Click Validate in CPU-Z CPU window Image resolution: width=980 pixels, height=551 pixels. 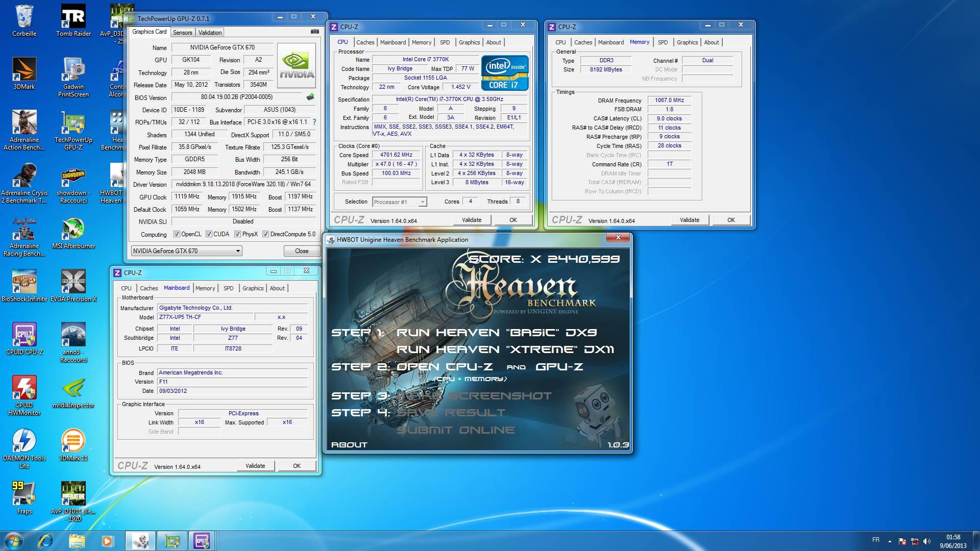click(x=472, y=220)
